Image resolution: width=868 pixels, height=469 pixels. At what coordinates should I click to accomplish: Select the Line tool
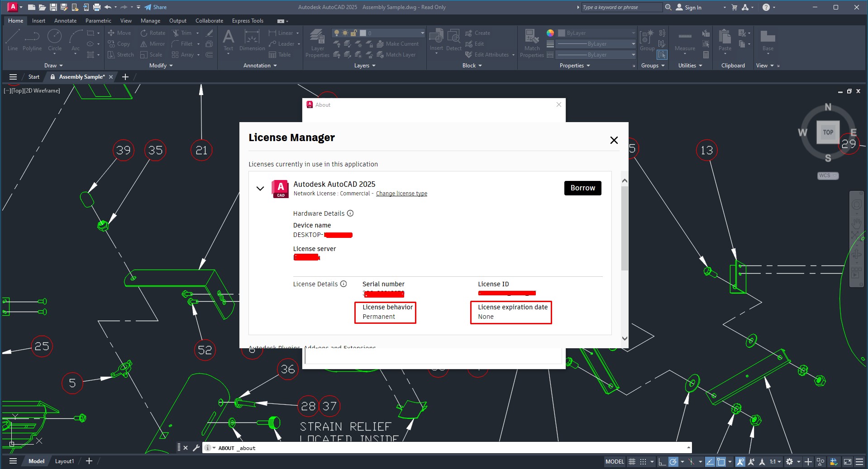coord(13,40)
